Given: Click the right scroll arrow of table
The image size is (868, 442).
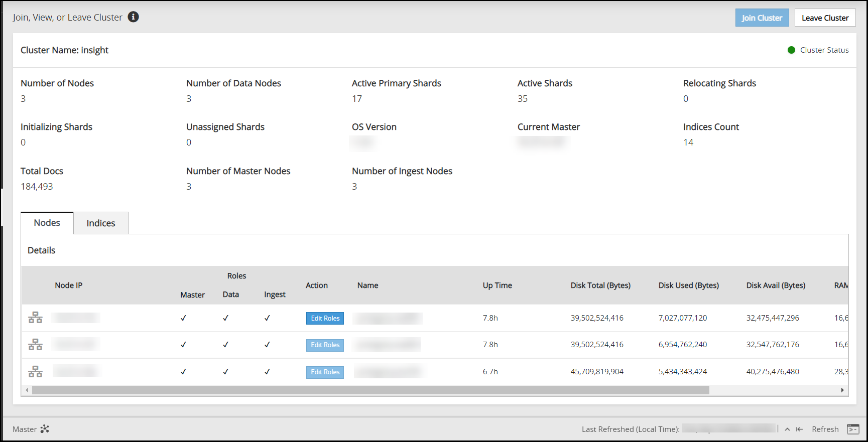Looking at the screenshot, I should pyautogui.click(x=842, y=390).
